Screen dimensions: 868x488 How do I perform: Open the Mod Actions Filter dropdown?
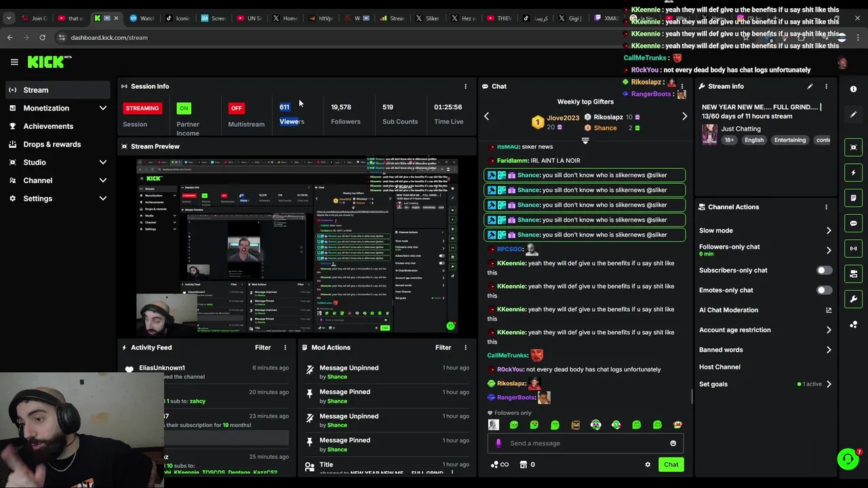(443, 347)
